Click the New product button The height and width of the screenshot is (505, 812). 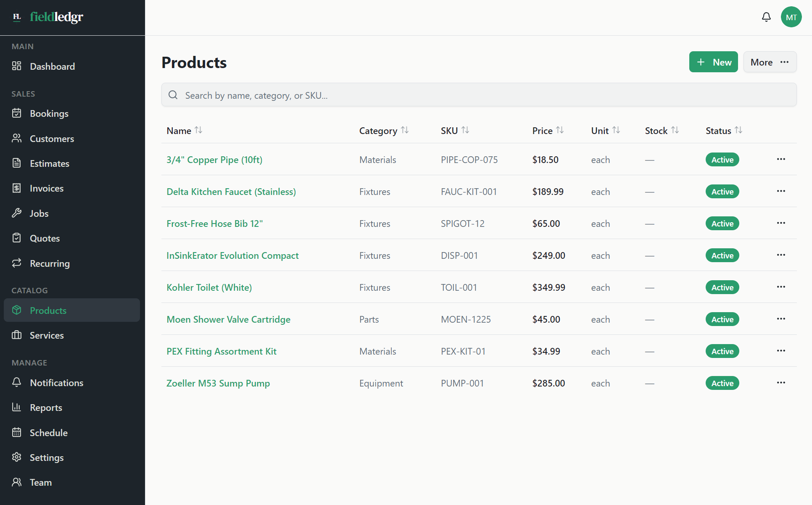click(713, 62)
